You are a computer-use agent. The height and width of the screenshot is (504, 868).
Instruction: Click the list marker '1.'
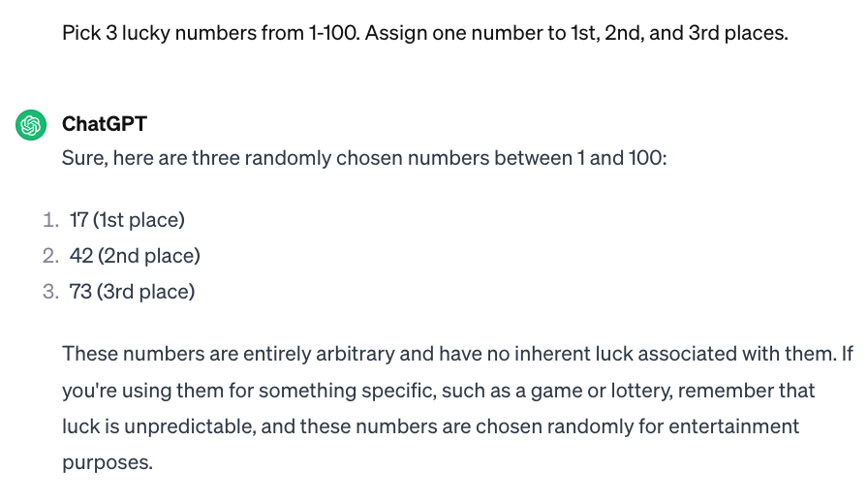point(51,220)
